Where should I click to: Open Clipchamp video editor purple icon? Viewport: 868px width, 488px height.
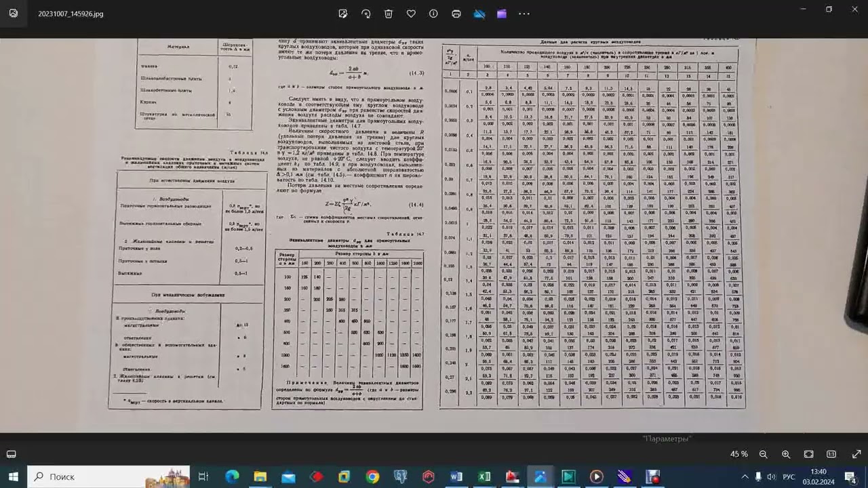(502, 14)
